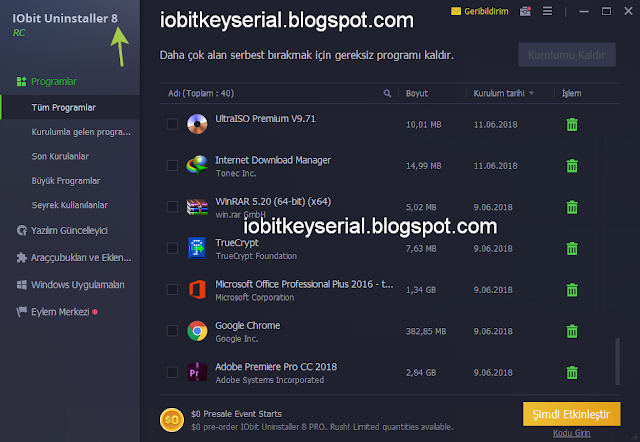The image size is (640, 442).
Task: Show Son Kurulanlar programs
Action: pos(60,156)
